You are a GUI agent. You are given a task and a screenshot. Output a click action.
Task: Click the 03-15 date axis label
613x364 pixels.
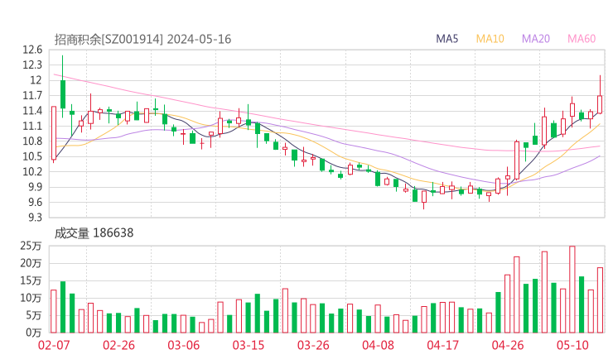click(x=249, y=345)
